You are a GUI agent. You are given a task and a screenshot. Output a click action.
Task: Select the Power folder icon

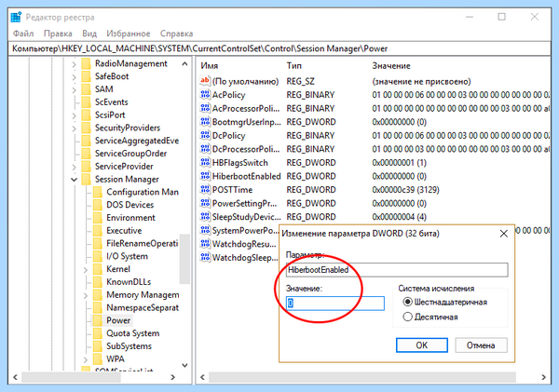tap(98, 320)
